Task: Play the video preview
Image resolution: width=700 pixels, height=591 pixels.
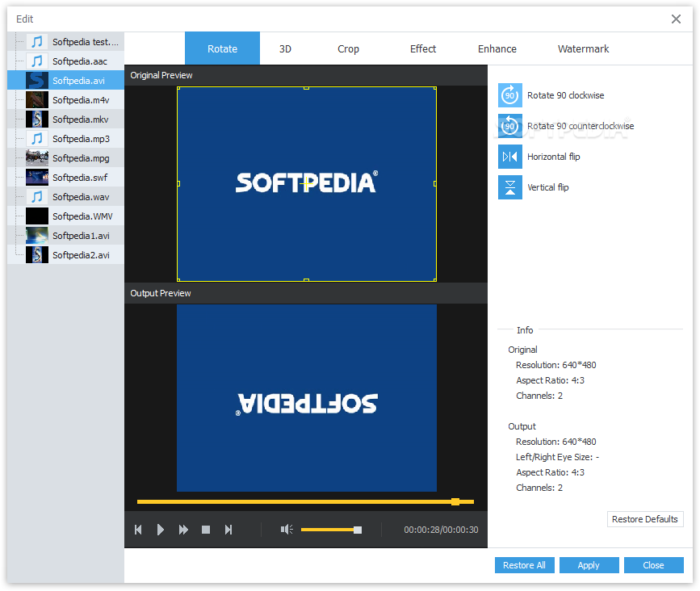Action: tap(161, 530)
